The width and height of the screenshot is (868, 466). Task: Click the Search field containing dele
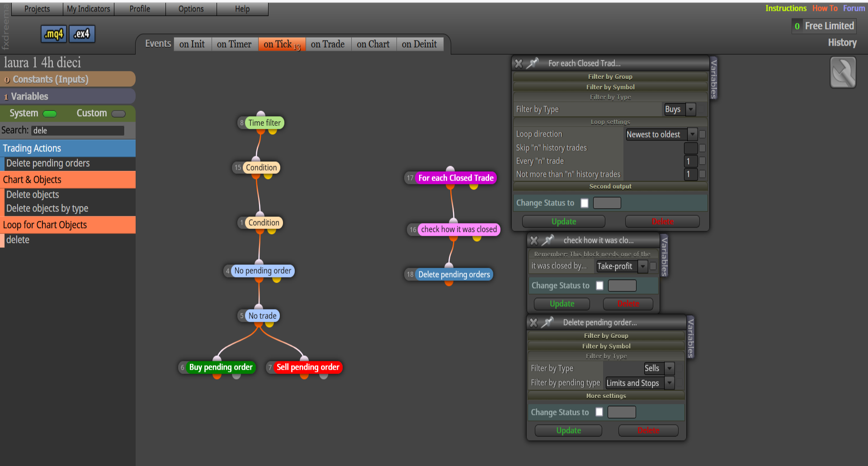[x=78, y=131]
